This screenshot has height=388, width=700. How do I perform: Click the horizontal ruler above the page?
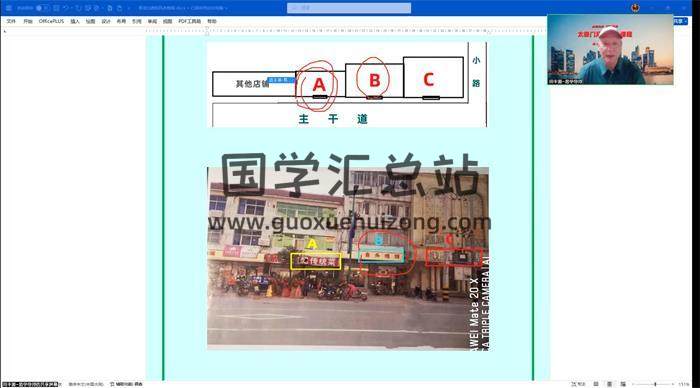tap(348, 31)
